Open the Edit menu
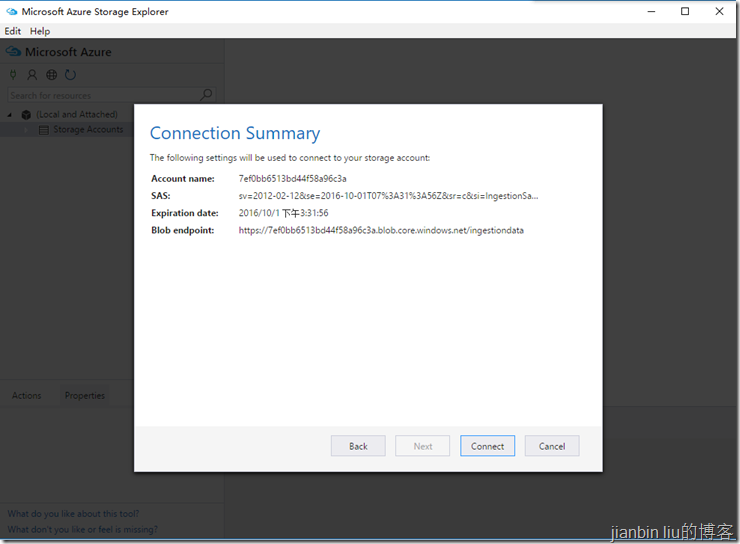This screenshot has width=740, height=544. (x=13, y=31)
